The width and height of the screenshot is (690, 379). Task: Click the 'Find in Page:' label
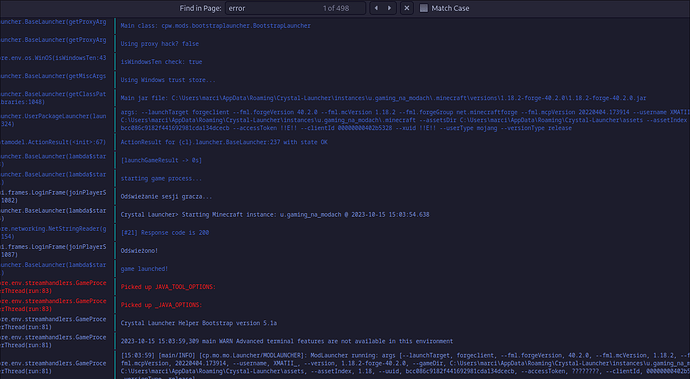[x=201, y=8]
